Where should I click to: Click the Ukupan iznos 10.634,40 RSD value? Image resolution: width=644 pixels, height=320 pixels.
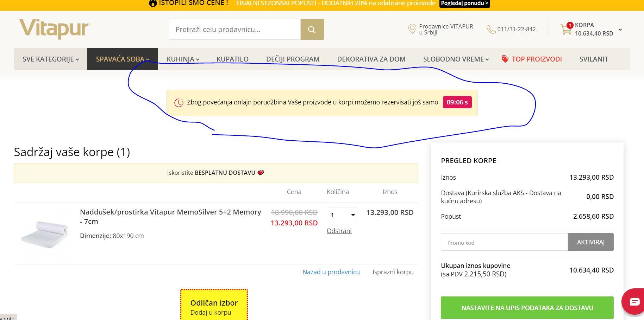[592, 270]
